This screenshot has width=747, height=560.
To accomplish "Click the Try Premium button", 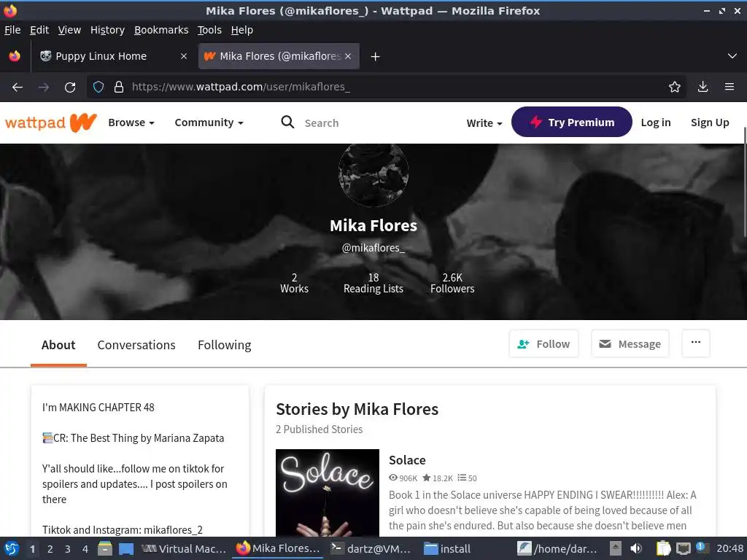I will pos(572,122).
